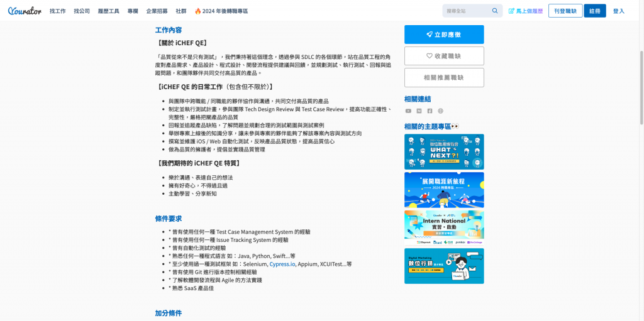Screen dimensions: 644x321
Task: Click the 熟悉 SaaS 產品佳 bullet
Action: 191,288
